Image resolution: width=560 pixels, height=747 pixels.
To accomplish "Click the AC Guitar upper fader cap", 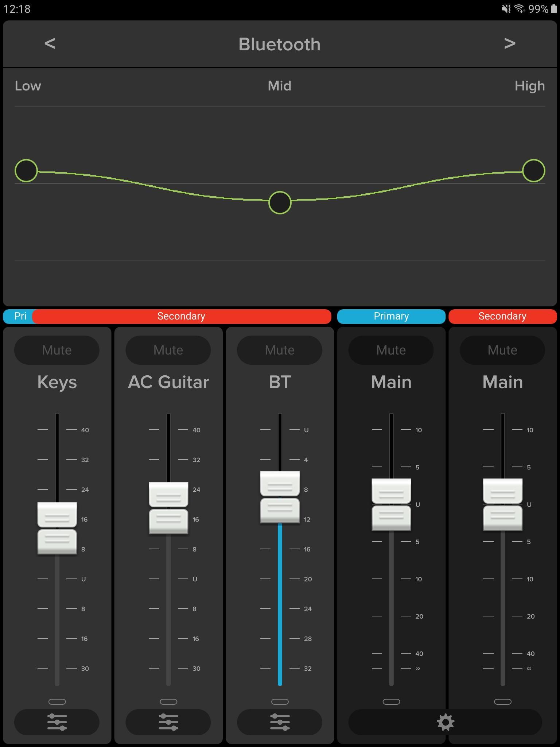I will (x=168, y=494).
